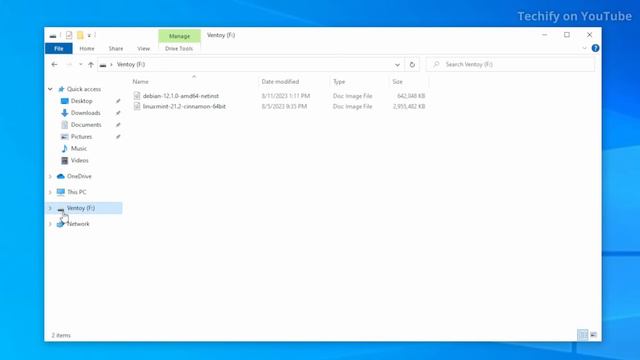The height and width of the screenshot is (360, 640).
Task: Expand the This PC tree node
Action: tap(50, 192)
